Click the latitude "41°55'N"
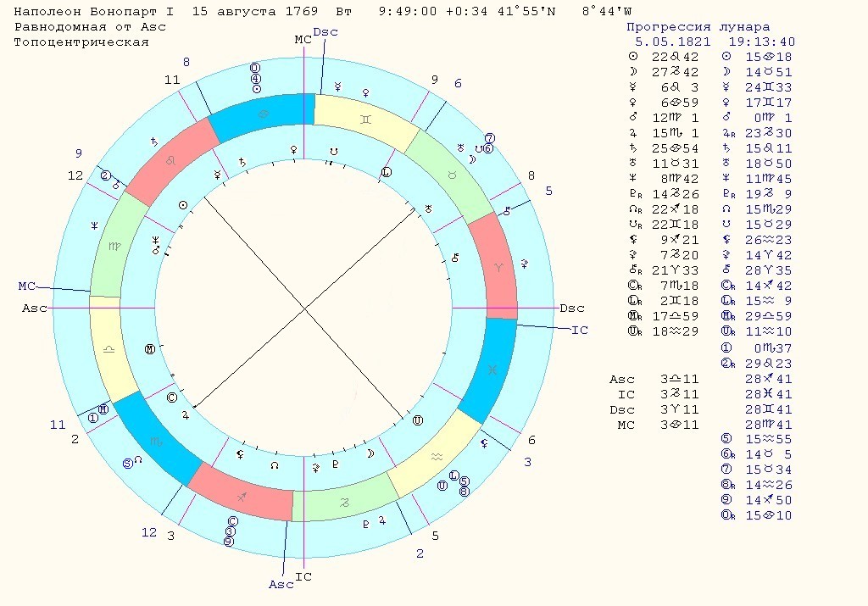This screenshot has height=606, width=868. (526, 12)
